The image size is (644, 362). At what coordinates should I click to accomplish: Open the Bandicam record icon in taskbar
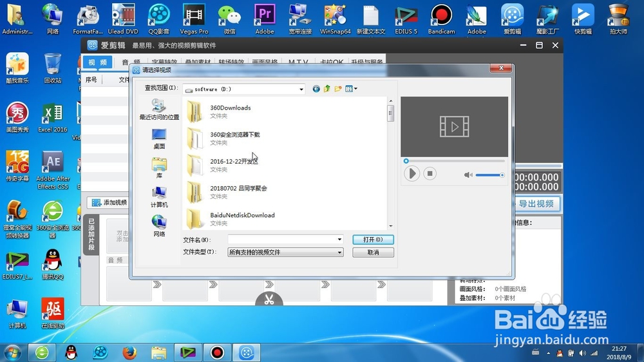tap(217, 352)
